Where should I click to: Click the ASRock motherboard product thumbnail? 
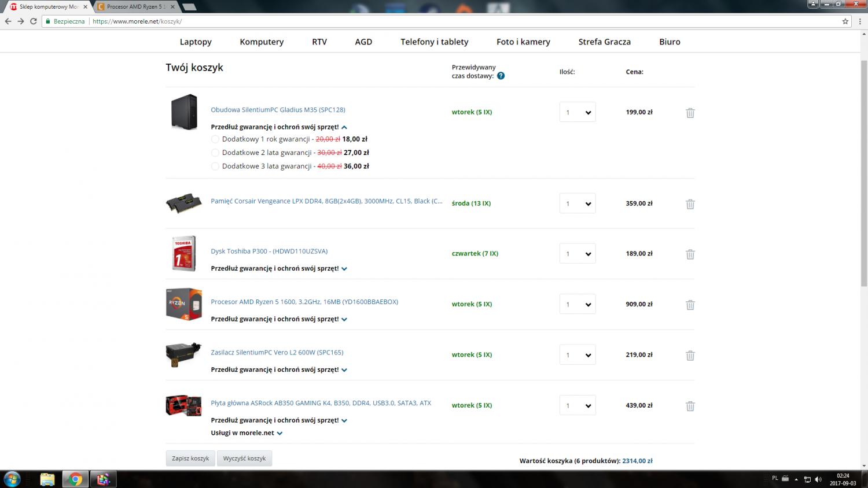coord(183,405)
